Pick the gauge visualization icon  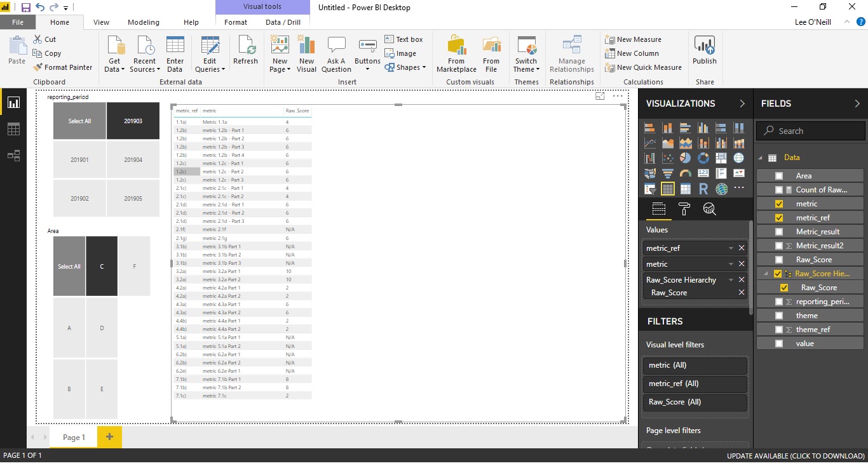[685, 173]
